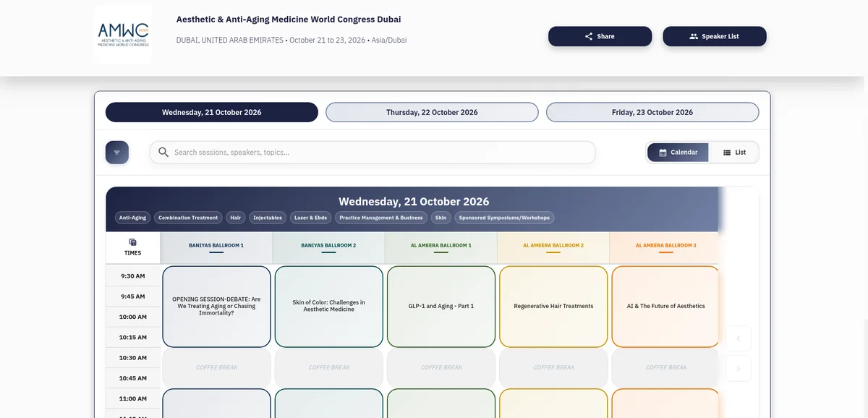The height and width of the screenshot is (418, 868).
Task: Click the list icon in List toggle
Action: pyautogui.click(x=726, y=153)
